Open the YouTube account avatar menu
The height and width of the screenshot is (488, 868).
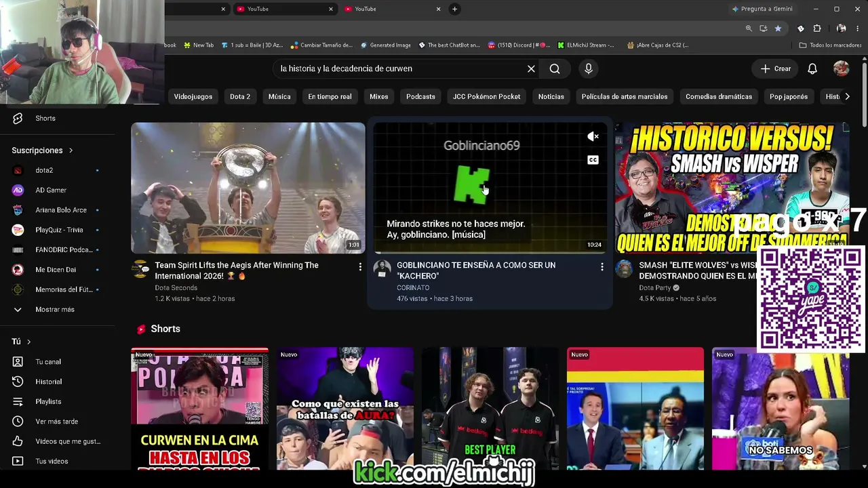tap(841, 68)
